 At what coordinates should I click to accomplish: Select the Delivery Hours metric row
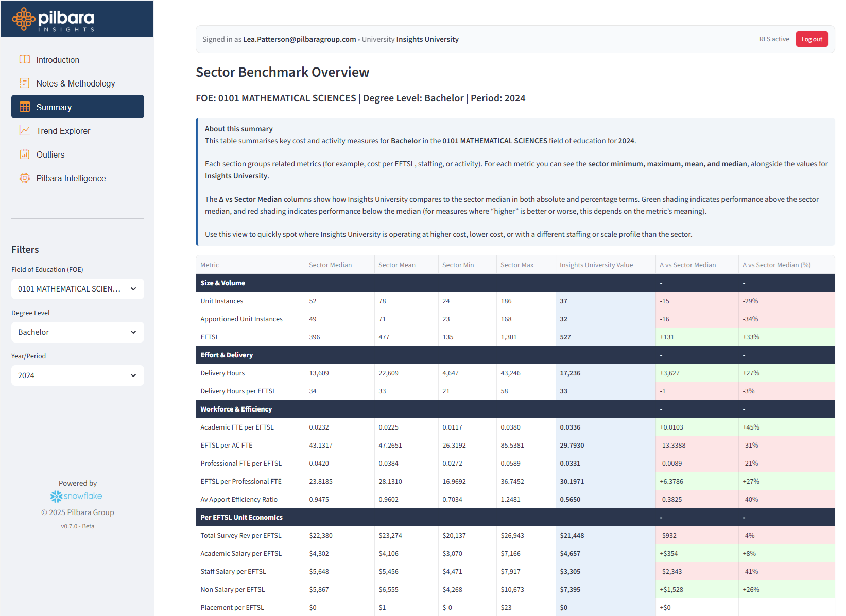pyautogui.click(x=222, y=373)
